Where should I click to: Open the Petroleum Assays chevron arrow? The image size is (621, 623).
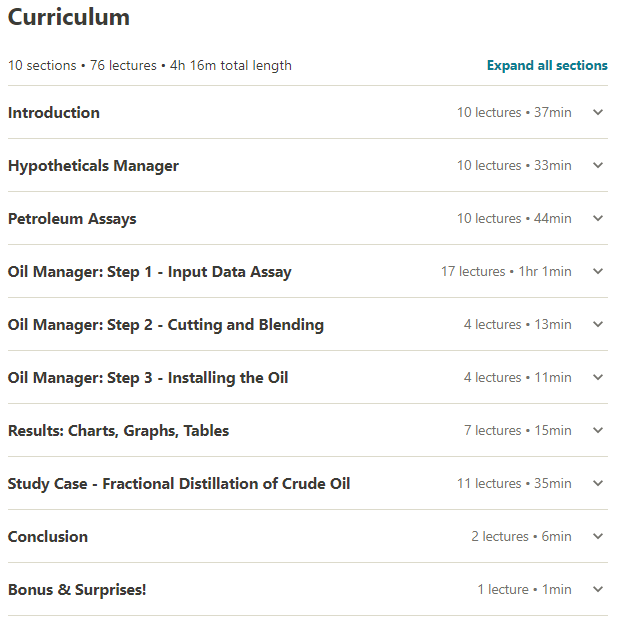[x=598, y=218]
